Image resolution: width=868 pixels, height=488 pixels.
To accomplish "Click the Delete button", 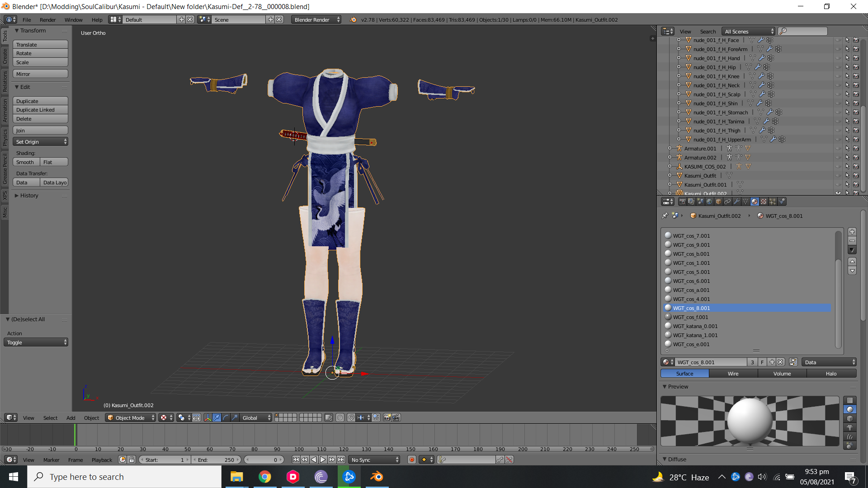I will (40, 119).
